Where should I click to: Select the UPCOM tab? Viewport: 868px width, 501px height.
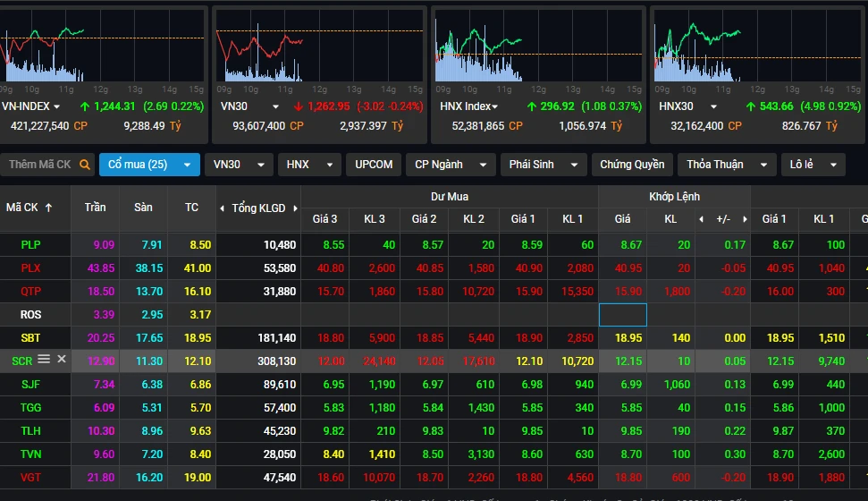pos(373,165)
